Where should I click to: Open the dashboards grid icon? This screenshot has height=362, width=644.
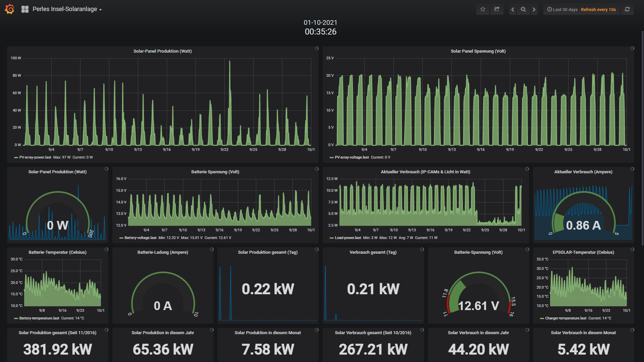click(25, 9)
